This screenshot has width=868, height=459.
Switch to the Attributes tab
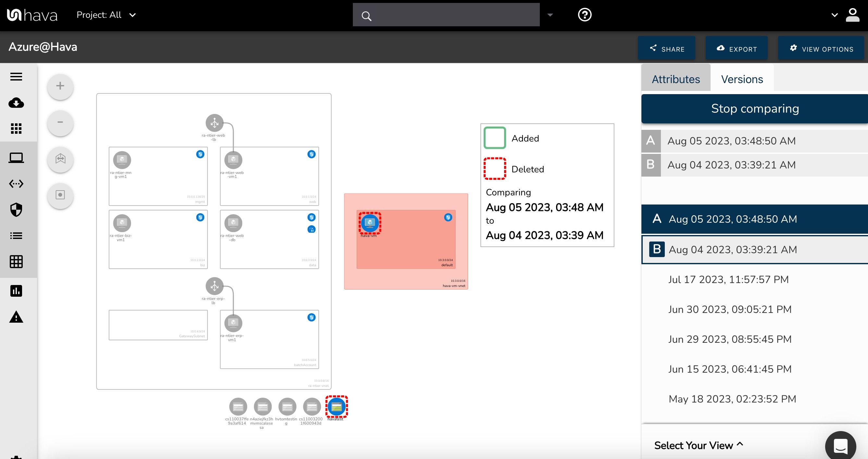click(676, 79)
